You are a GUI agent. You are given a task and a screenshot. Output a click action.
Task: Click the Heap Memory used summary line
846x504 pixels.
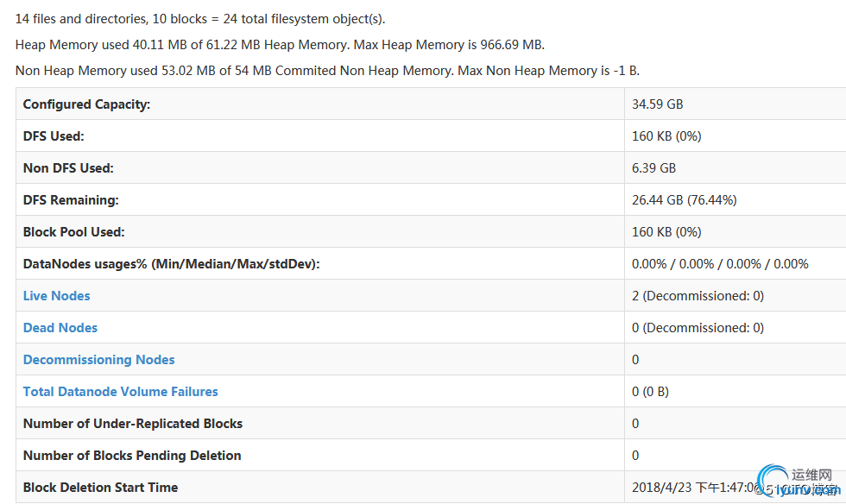(280, 45)
